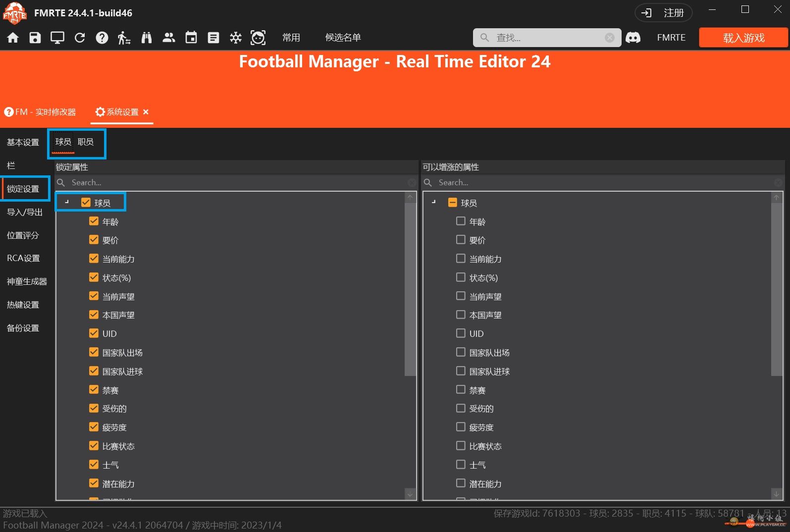This screenshot has height=532, width=790.
Task: Collapse the 球员 tree in 可以增涨的属性
Action: click(434, 202)
